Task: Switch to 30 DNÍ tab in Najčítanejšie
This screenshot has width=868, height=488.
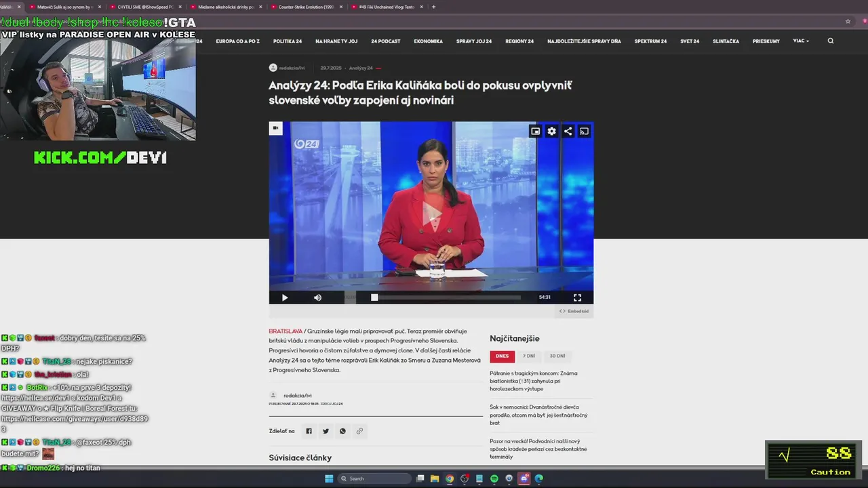Action: (557, 357)
